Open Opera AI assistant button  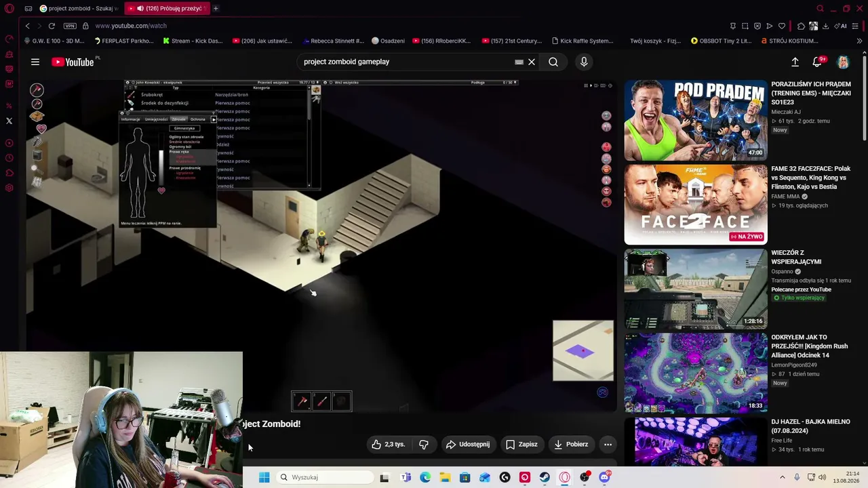click(x=841, y=26)
